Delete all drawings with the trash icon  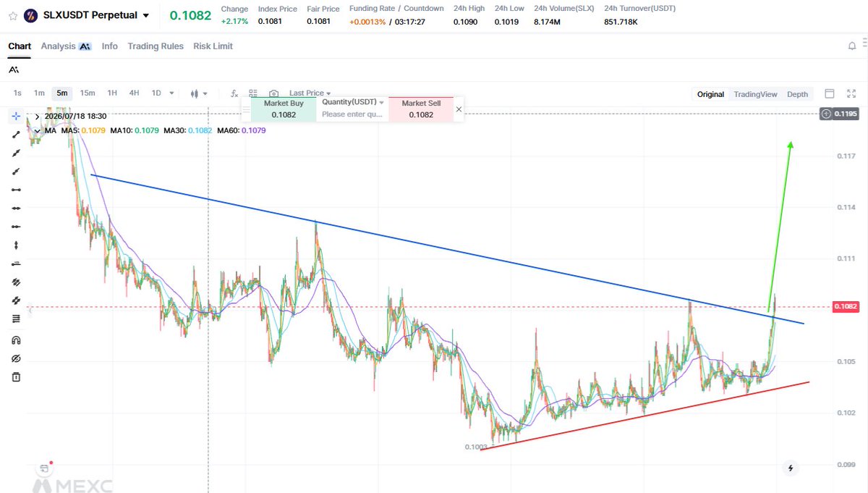[16, 376]
